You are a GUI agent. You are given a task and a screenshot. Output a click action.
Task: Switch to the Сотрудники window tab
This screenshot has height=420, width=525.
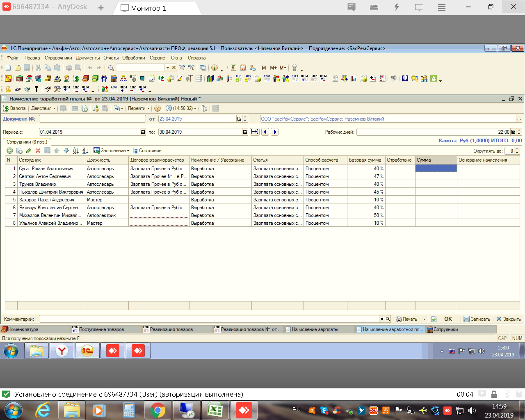(x=445, y=329)
